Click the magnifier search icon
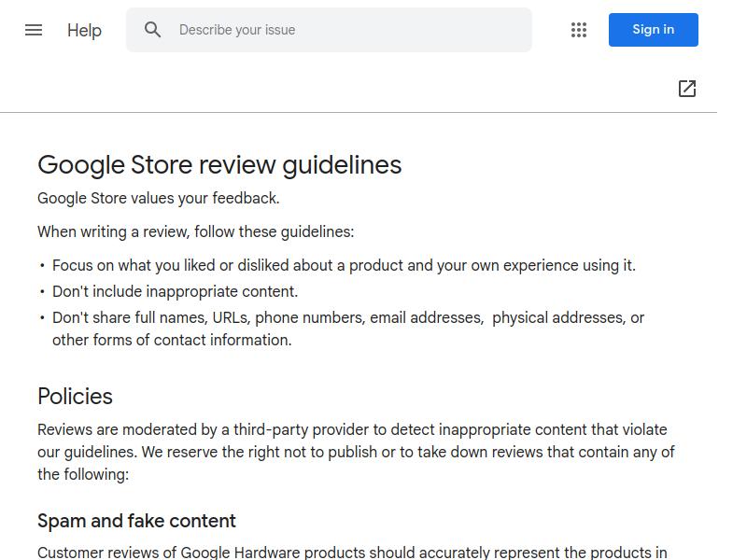The height and width of the screenshot is (560, 747). (x=152, y=30)
